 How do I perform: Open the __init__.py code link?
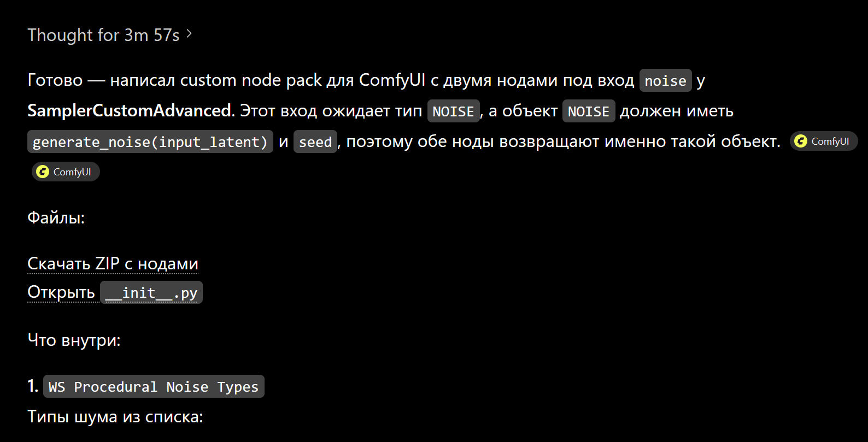coord(151,292)
